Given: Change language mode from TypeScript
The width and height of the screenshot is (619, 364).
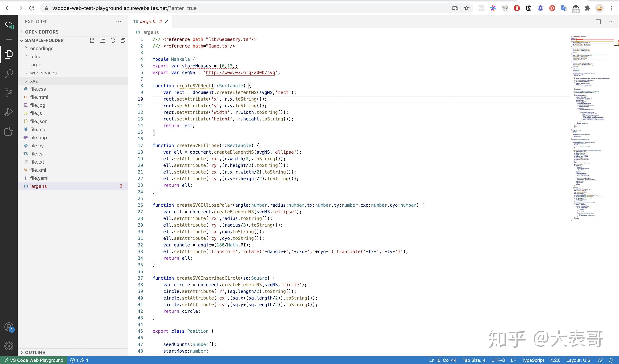Looking at the screenshot, I should point(533,360).
